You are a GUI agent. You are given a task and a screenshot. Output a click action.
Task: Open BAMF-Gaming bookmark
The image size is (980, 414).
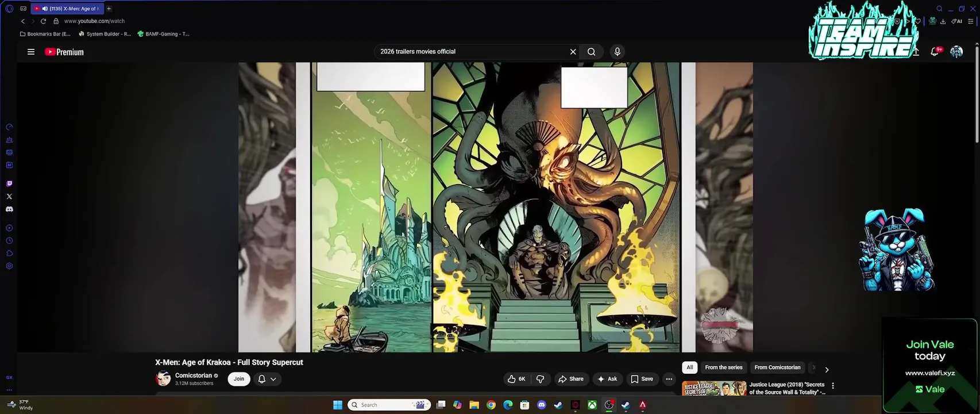(x=163, y=34)
